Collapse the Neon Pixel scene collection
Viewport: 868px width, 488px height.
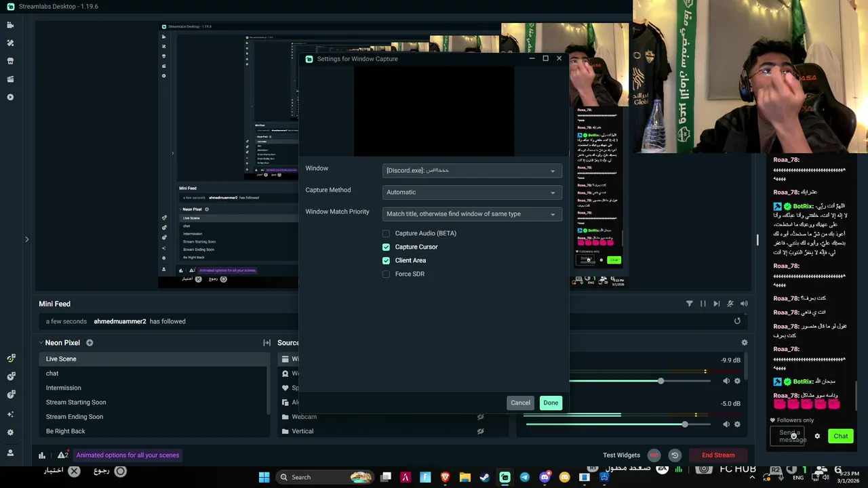point(41,343)
